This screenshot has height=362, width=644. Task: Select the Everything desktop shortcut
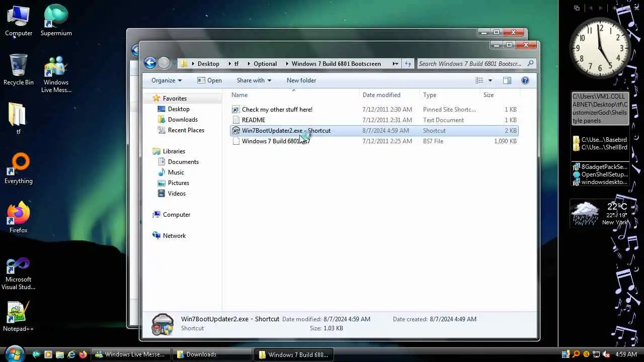pos(19,168)
